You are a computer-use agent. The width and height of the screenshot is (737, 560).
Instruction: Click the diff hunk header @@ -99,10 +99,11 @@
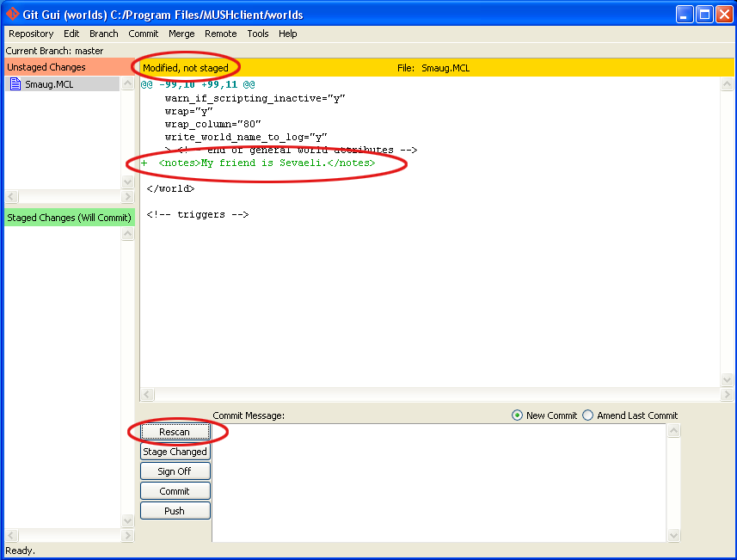pos(198,84)
